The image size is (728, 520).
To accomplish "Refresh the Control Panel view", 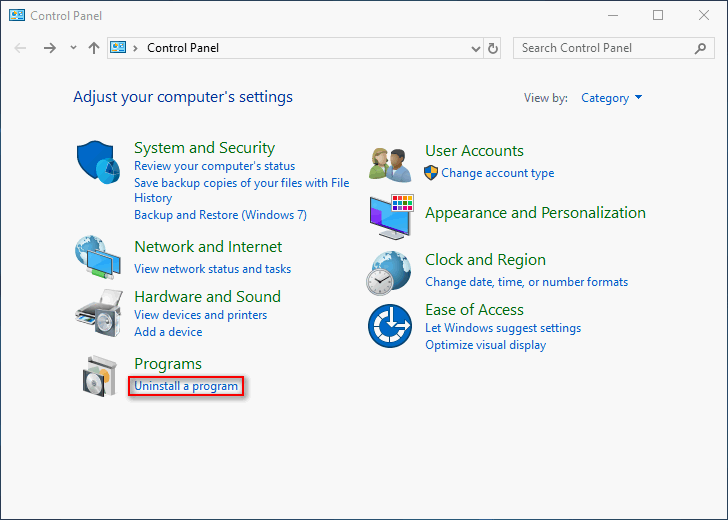I will coord(493,48).
